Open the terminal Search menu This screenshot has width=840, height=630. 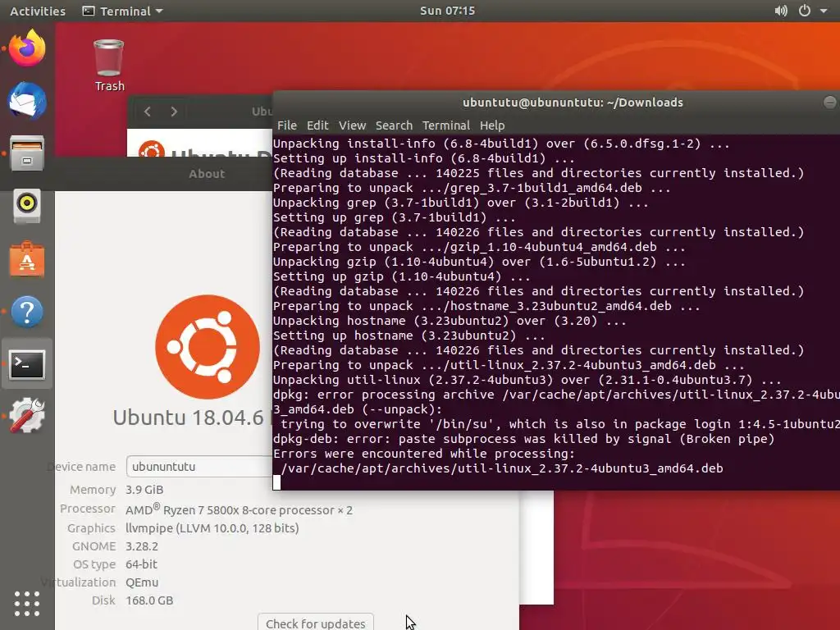[x=394, y=126]
